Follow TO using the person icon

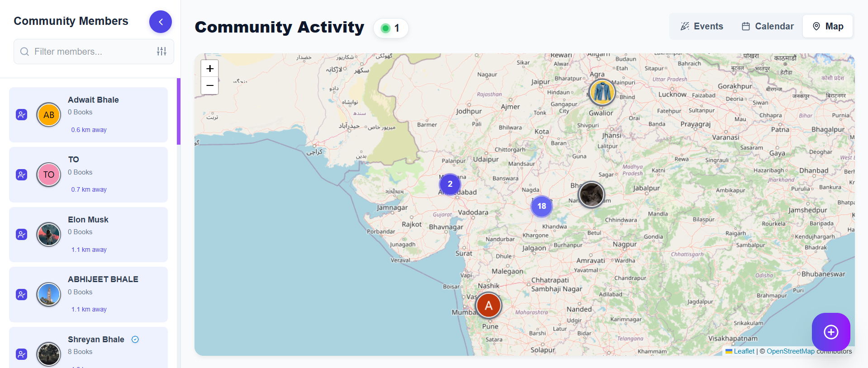(x=22, y=175)
